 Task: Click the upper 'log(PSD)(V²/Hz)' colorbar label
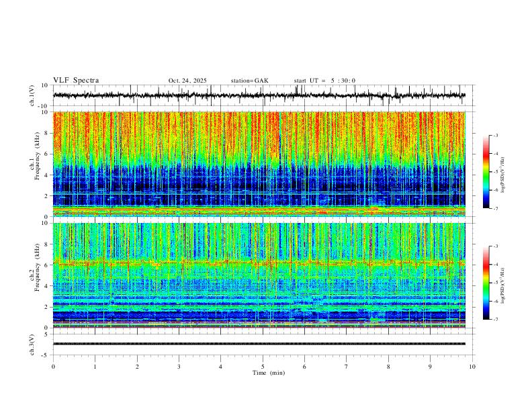(503, 175)
